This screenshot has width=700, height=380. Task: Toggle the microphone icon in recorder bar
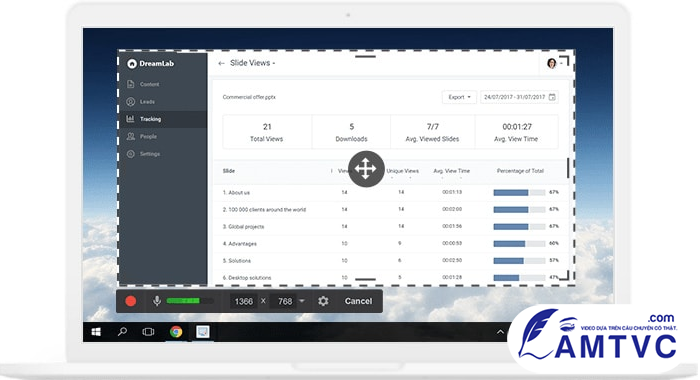[x=157, y=301]
